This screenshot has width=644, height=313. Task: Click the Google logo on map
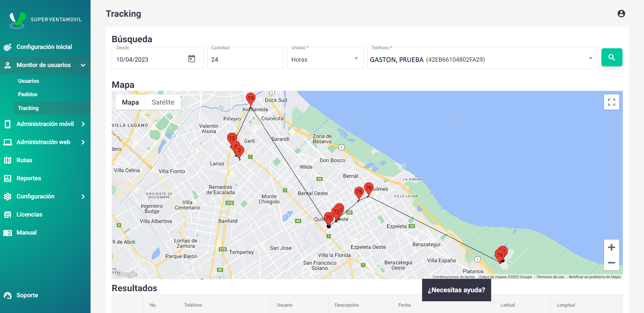point(126,274)
